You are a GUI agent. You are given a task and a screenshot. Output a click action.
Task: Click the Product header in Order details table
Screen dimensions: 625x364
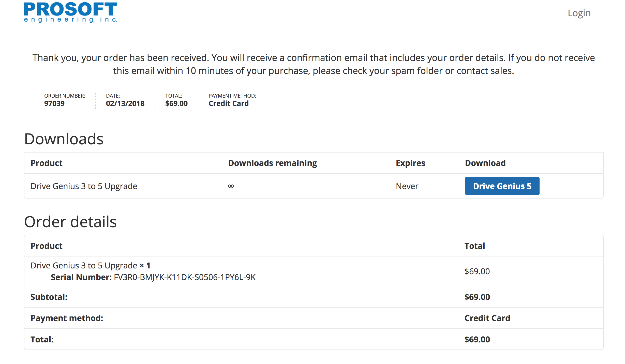coord(47,246)
